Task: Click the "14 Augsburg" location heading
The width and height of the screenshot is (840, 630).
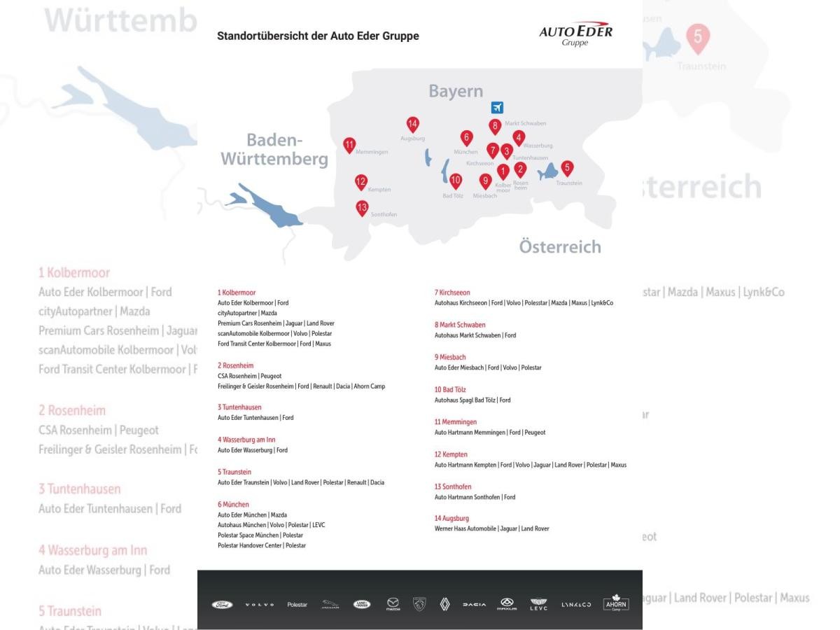Action: [451, 519]
